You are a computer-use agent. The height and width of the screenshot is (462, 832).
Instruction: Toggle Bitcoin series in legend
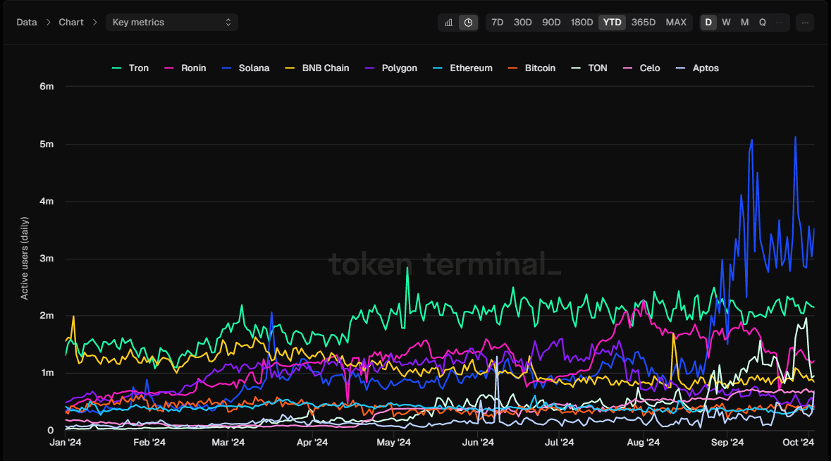pyautogui.click(x=532, y=68)
